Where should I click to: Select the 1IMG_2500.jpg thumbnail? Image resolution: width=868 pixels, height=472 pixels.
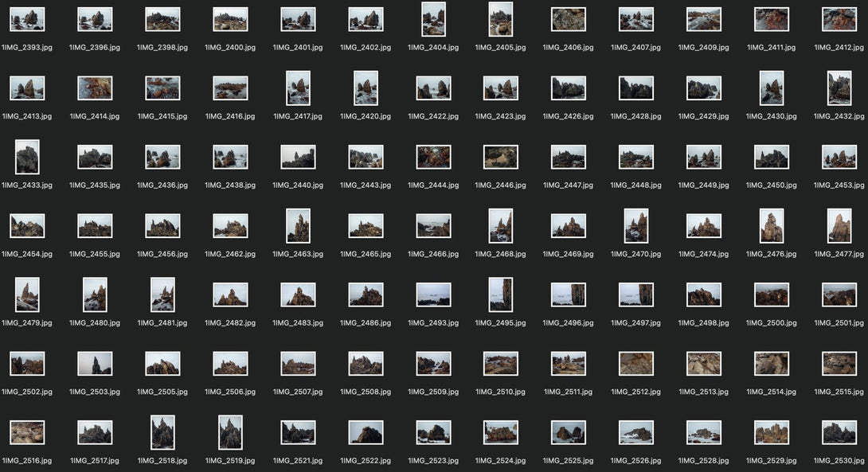771,295
